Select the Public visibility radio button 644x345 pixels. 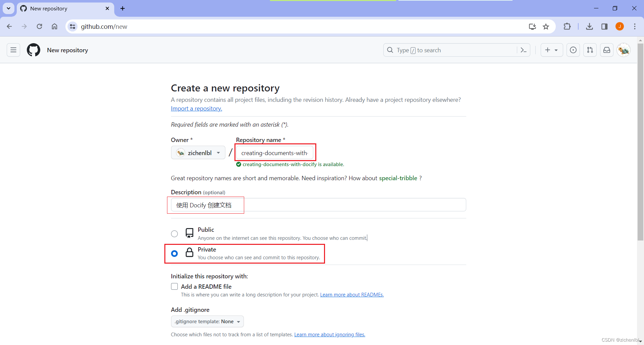click(174, 234)
